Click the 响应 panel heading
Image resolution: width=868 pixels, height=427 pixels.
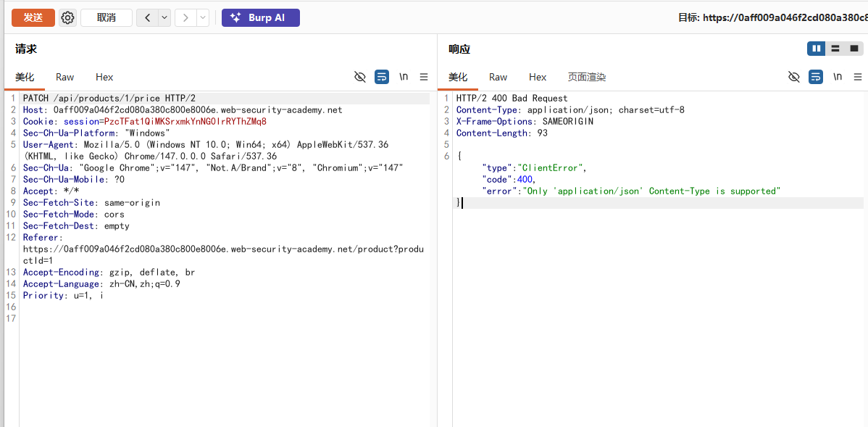[x=459, y=49]
